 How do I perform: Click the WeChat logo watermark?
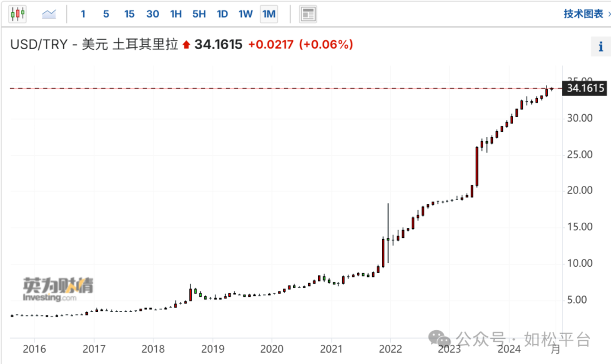tap(440, 338)
